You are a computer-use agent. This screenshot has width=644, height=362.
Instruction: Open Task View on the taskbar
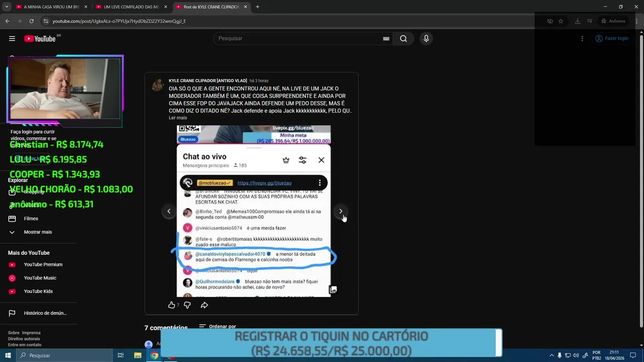coord(121,355)
